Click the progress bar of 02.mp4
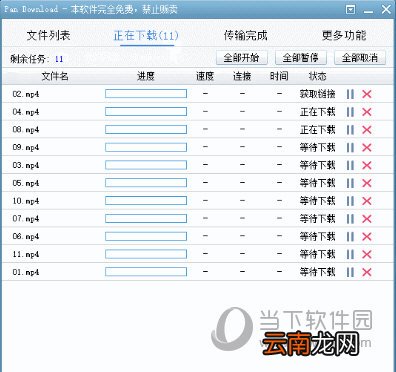Screen dimensions: 396x372 point(146,94)
